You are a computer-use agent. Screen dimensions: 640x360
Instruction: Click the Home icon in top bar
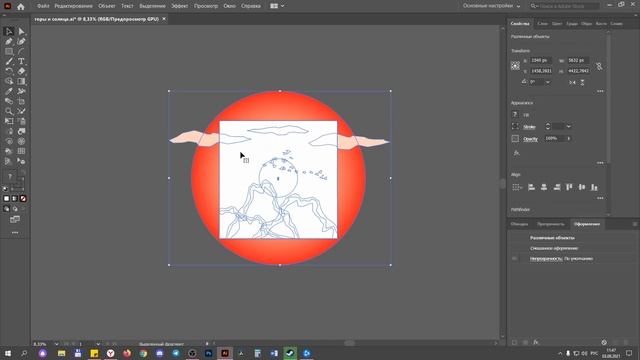(20, 6)
